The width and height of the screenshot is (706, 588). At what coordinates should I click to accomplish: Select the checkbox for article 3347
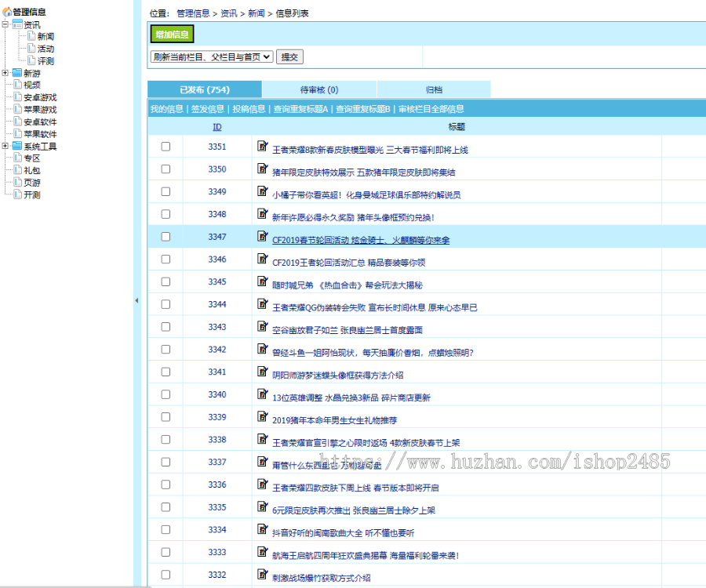point(166,237)
